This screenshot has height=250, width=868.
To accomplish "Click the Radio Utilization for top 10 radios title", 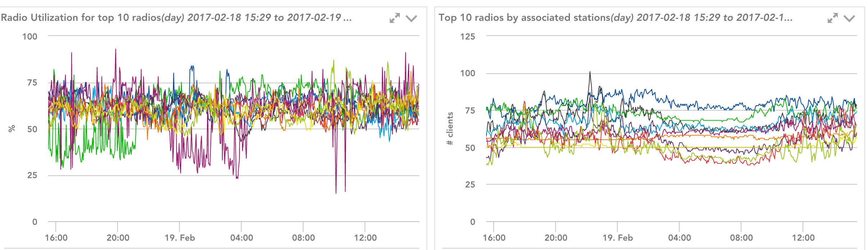I will coord(176,18).
